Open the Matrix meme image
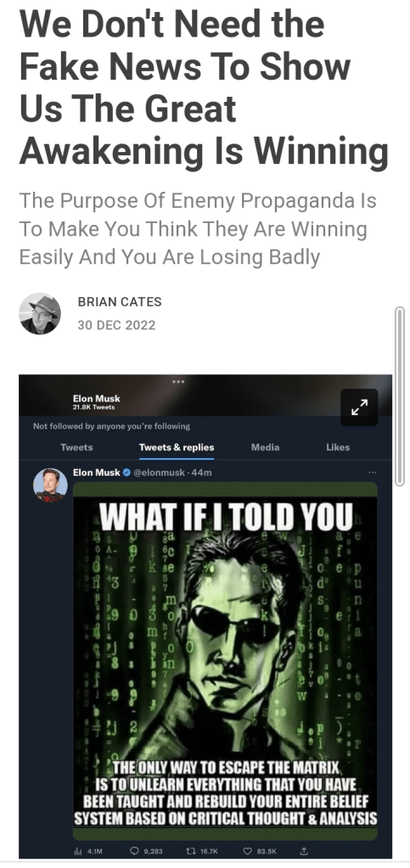 pyautogui.click(x=225, y=661)
